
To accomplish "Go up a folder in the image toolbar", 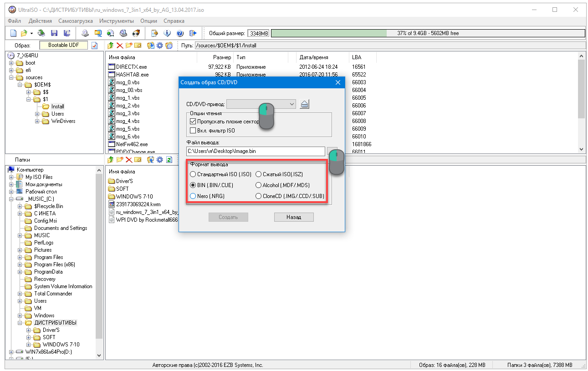I will pyautogui.click(x=111, y=46).
